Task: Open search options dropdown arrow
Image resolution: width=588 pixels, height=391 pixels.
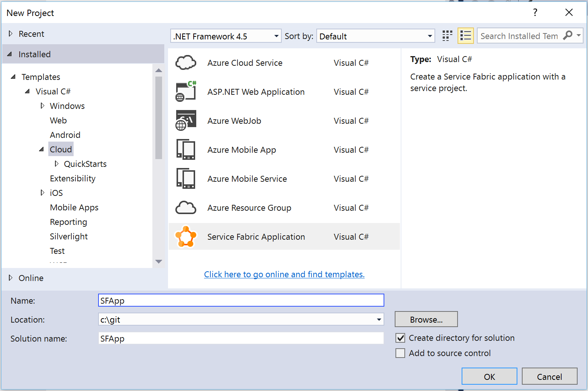Action: tap(578, 36)
